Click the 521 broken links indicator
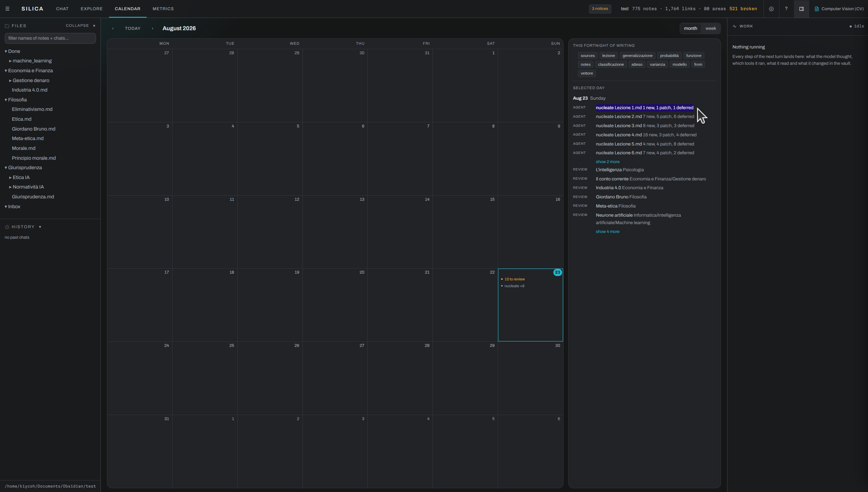This screenshot has width=868, height=492. coord(743,9)
